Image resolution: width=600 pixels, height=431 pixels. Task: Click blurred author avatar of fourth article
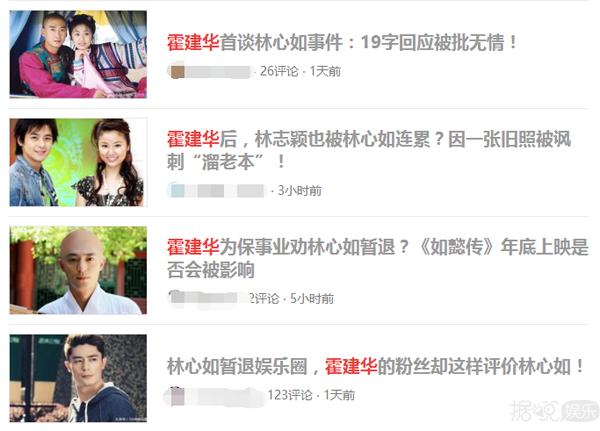pos(177,396)
